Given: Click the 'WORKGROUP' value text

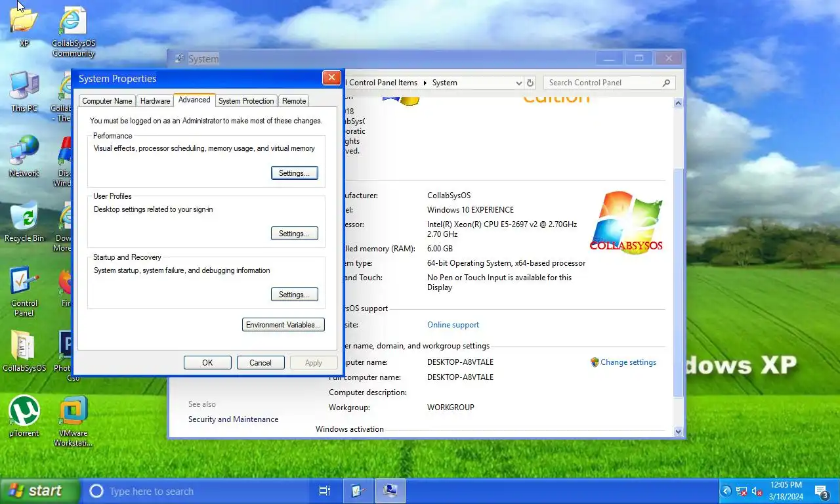Looking at the screenshot, I should (x=450, y=408).
